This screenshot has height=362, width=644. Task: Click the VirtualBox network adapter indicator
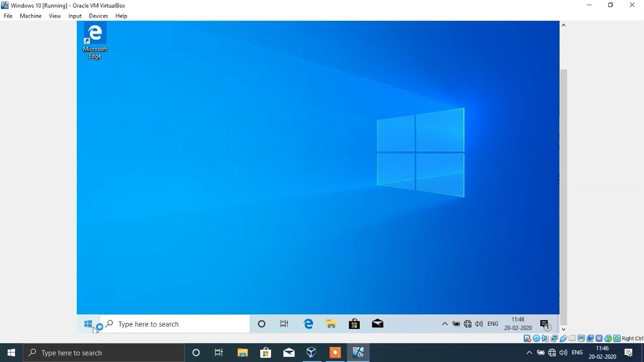pos(554,338)
